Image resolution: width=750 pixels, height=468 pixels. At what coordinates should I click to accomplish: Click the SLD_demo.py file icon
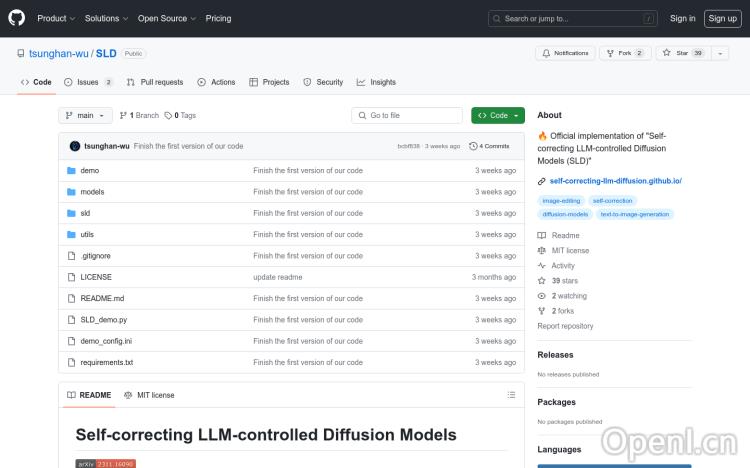71,320
